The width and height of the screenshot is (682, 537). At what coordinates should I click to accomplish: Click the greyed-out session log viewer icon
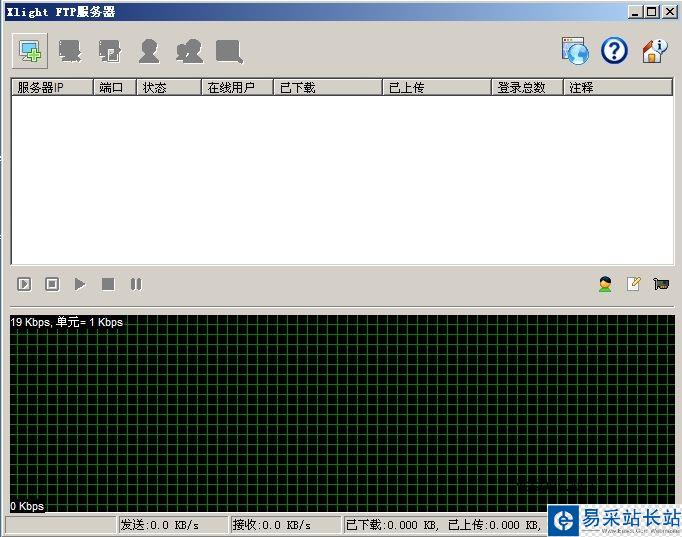tap(229, 52)
